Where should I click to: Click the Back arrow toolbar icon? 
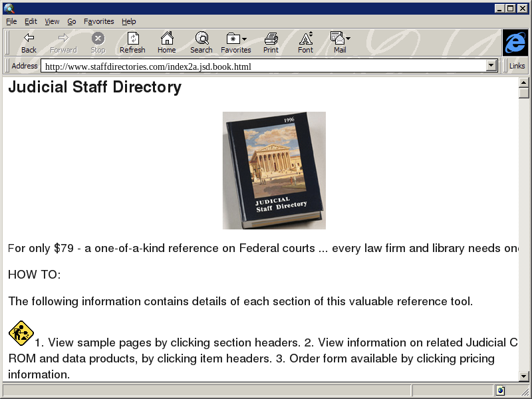(x=29, y=39)
